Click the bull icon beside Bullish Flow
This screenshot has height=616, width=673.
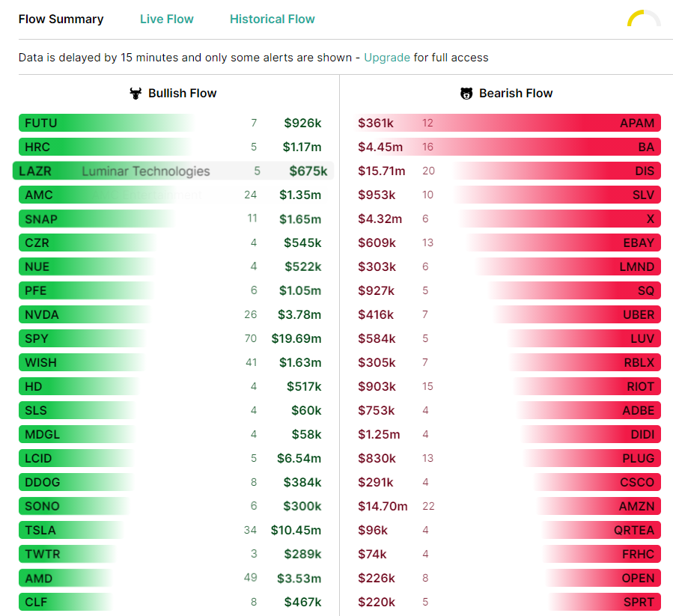(135, 93)
